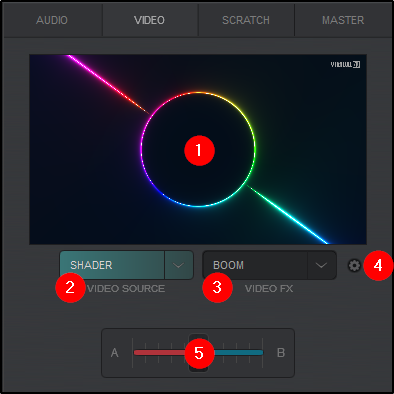Click the video preview window

pyautogui.click(x=198, y=149)
